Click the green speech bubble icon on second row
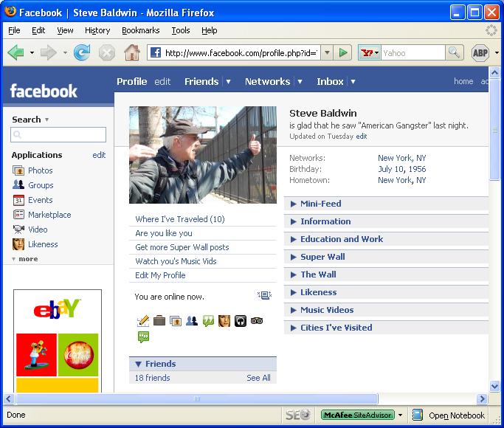Image resolution: width=504 pixels, height=428 pixels. pyautogui.click(x=143, y=337)
